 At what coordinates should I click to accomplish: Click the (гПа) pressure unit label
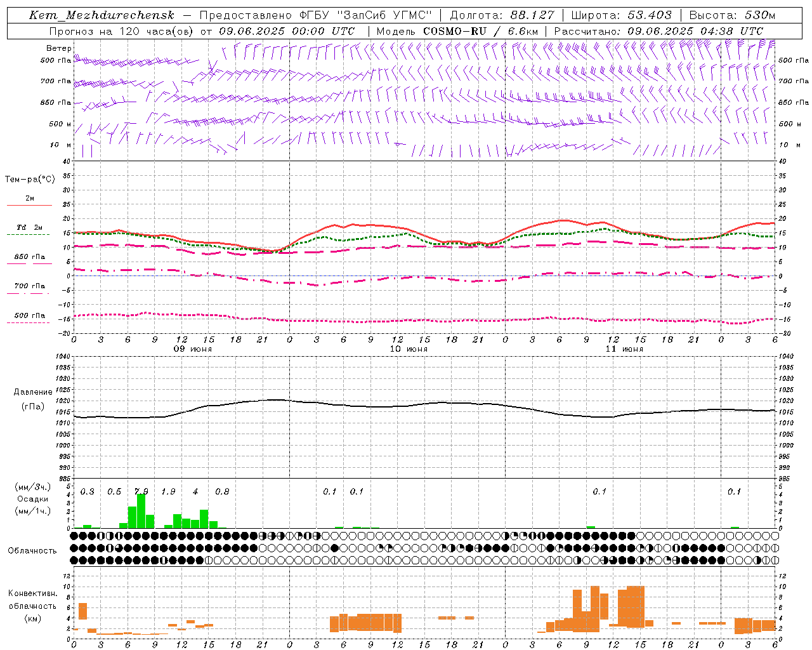(x=33, y=407)
